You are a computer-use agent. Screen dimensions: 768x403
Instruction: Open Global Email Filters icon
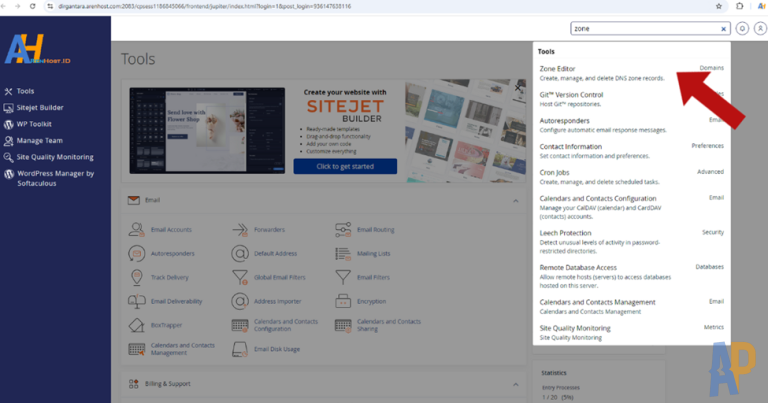click(x=240, y=278)
